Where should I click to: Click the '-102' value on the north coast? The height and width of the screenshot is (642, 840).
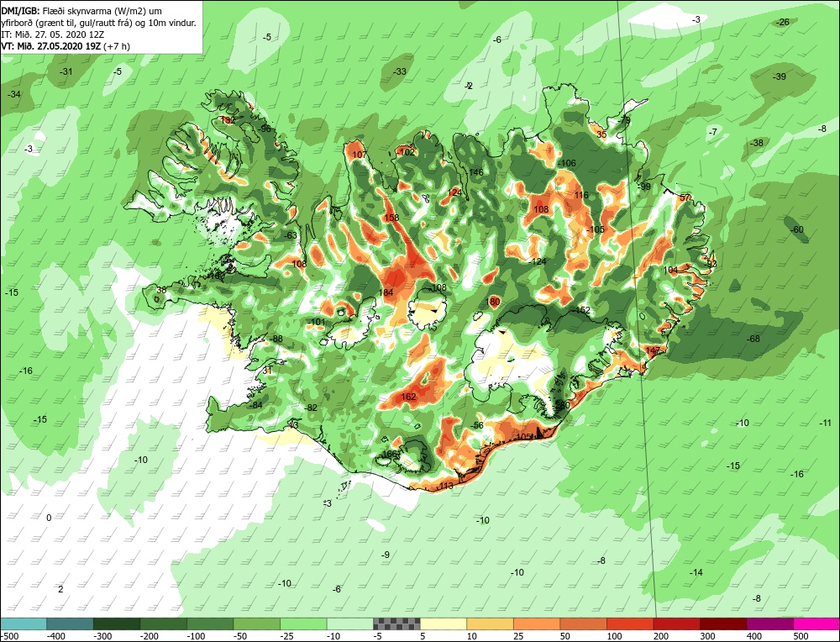coord(406,152)
